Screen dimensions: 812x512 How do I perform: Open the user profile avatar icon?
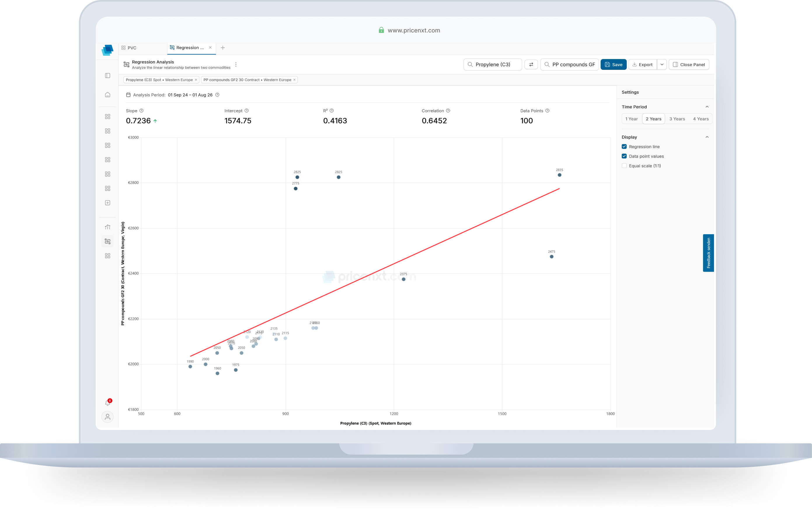click(x=108, y=417)
